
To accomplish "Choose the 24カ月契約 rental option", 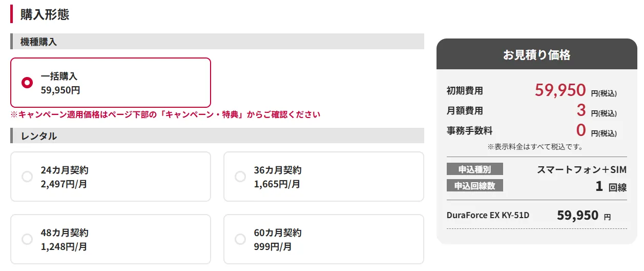I will [x=27, y=177].
